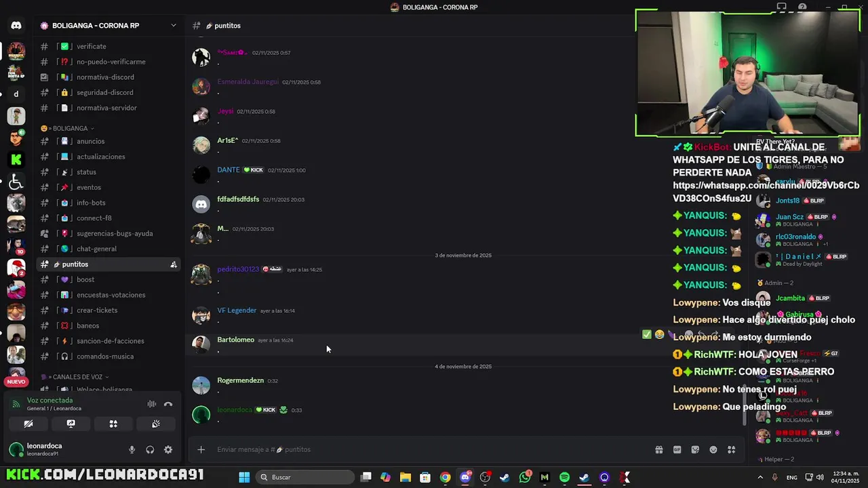Share your screen in voice panel

71,424
